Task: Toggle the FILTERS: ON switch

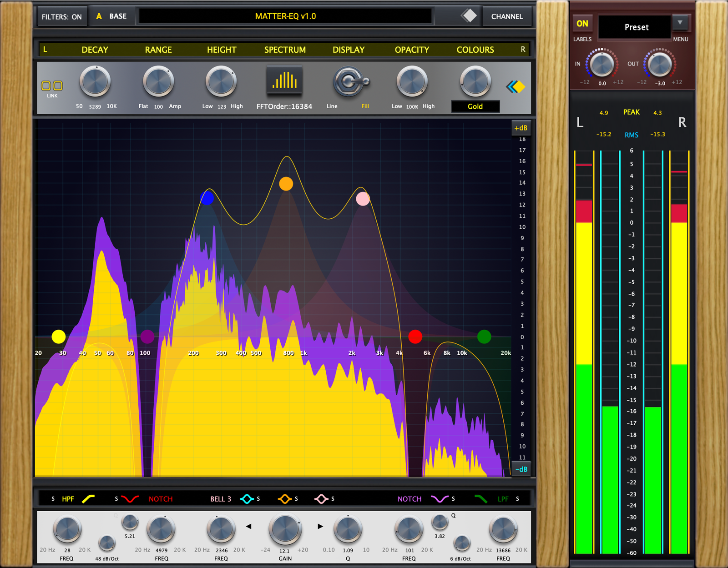Action: (62, 17)
